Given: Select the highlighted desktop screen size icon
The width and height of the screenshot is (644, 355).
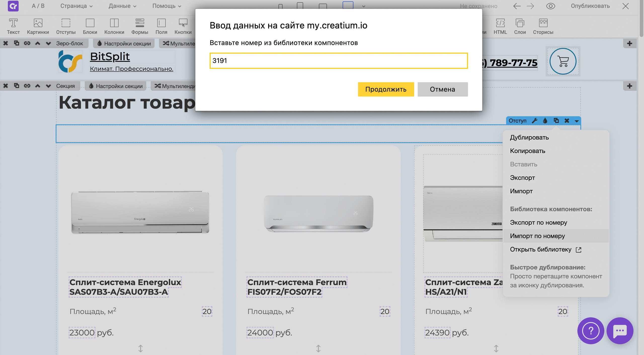Looking at the screenshot, I should (348, 5).
